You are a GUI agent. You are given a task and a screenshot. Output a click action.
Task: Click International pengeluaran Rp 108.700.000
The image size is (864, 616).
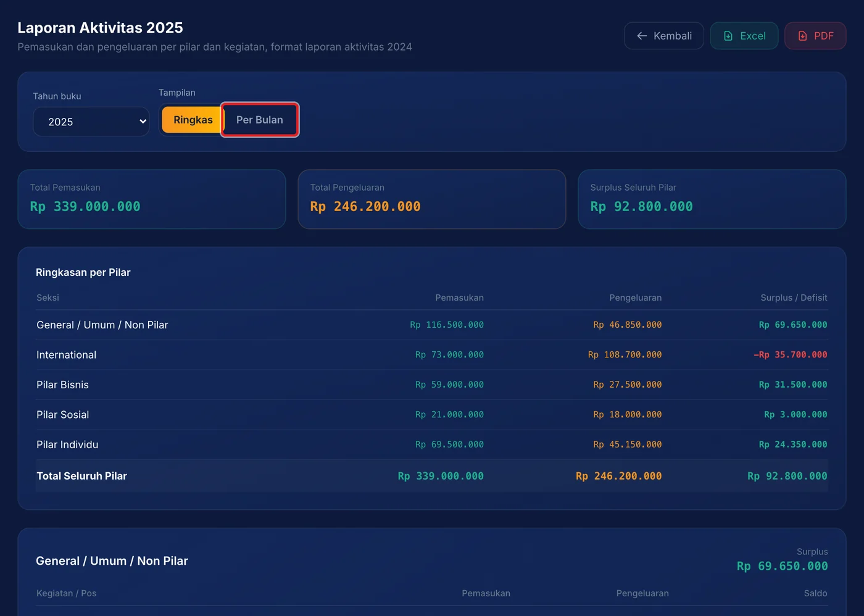click(625, 355)
